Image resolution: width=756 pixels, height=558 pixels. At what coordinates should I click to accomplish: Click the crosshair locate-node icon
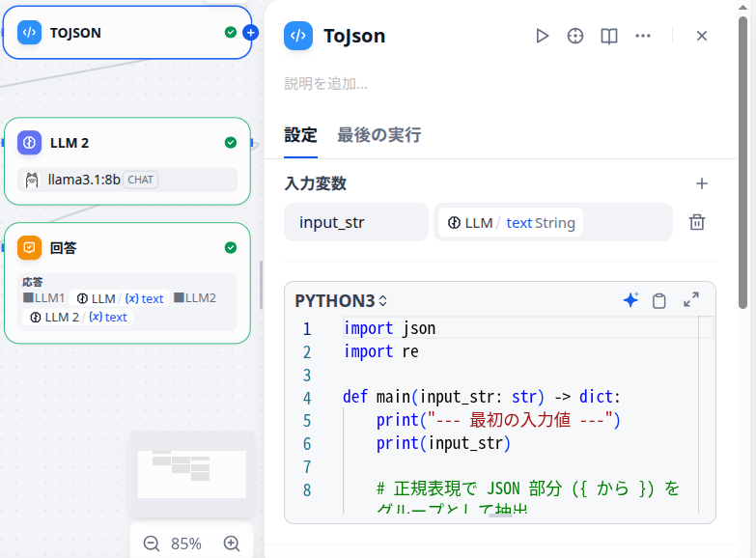point(575,36)
